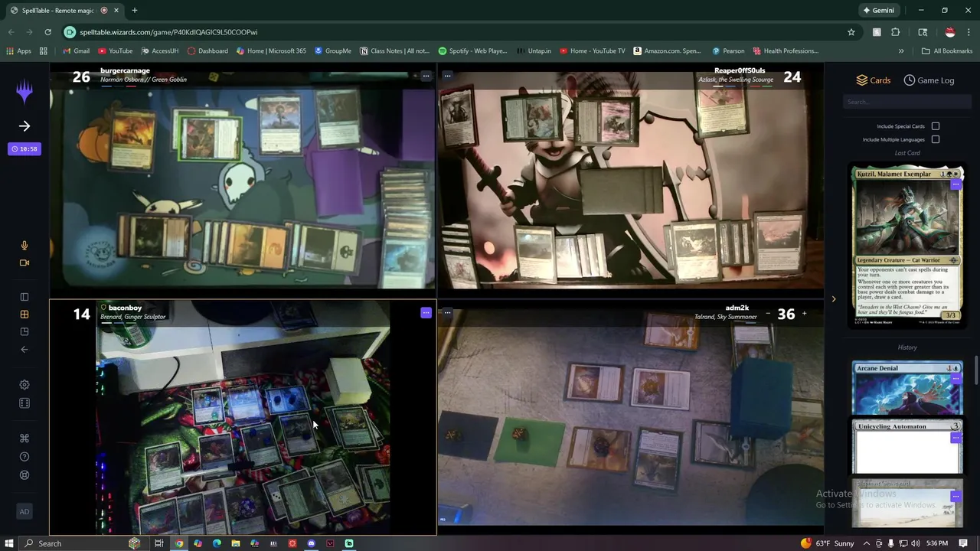Open options on Arcane Denial history card
Viewport: 980px width, 551px height.
[x=955, y=379]
